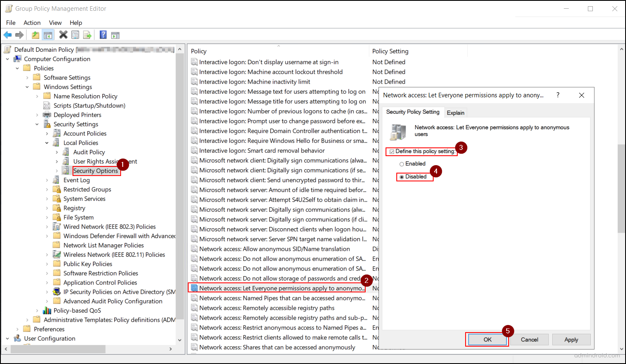Switch to the Explain tab
Viewport: 626px width, 364px height.
click(x=455, y=112)
